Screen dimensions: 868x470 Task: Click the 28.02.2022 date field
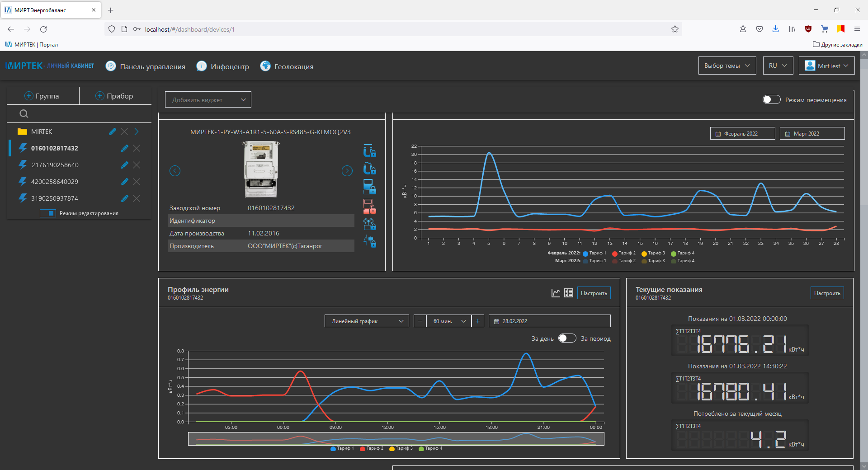coord(549,321)
